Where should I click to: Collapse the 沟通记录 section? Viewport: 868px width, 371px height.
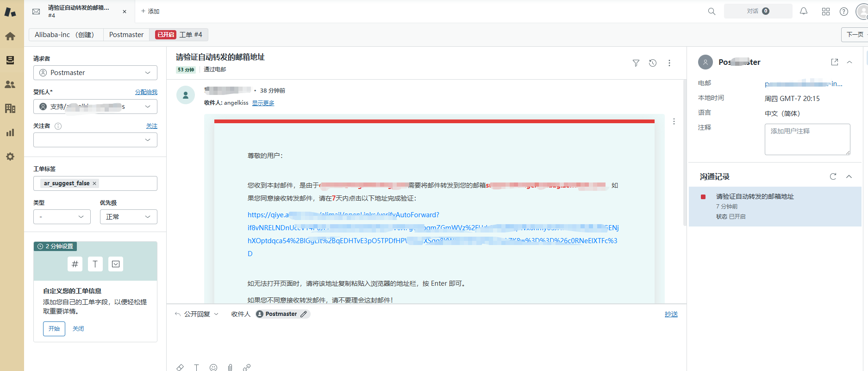point(849,176)
